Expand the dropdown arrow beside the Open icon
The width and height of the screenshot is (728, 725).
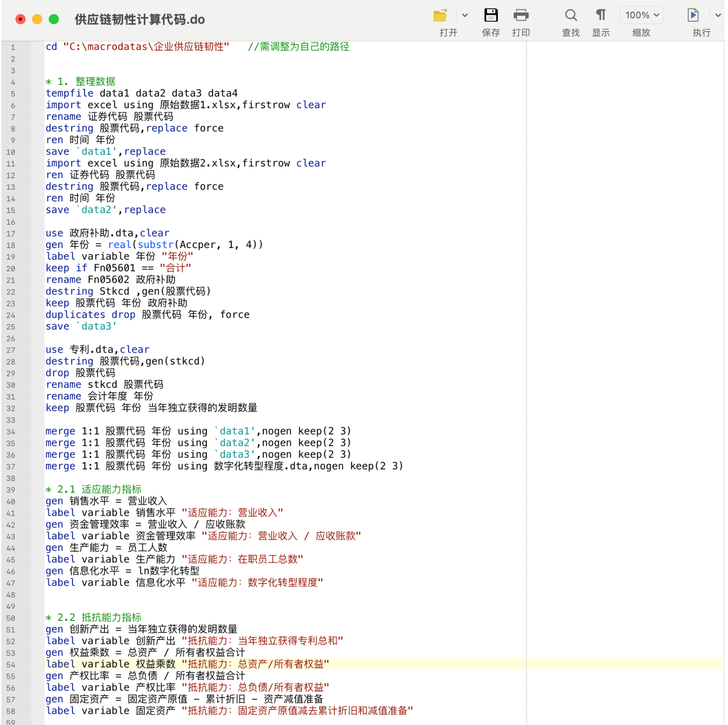pyautogui.click(x=465, y=16)
